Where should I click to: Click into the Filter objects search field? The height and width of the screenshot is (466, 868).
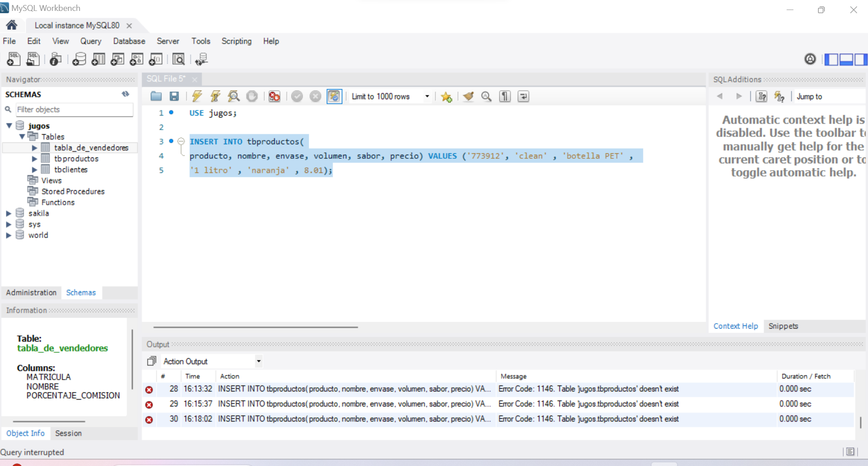tap(75, 109)
